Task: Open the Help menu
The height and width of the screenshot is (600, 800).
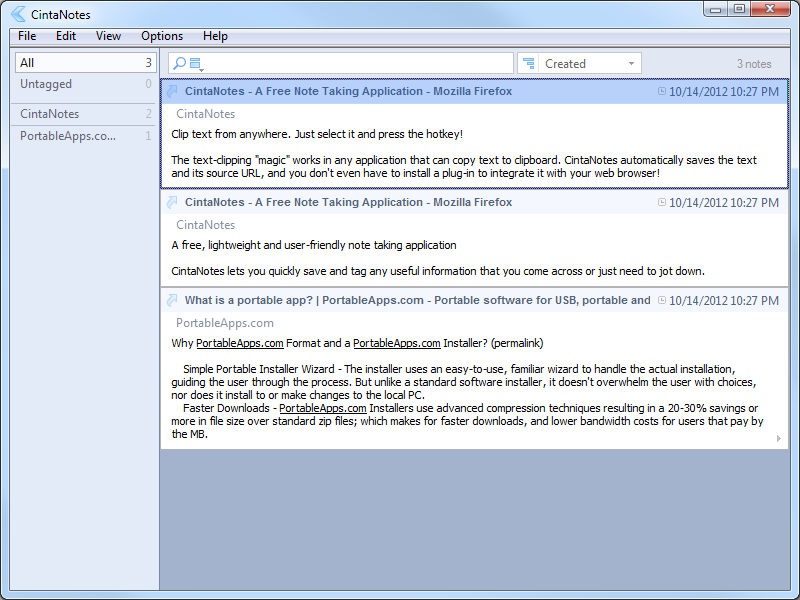Action: tap(215, 36)
